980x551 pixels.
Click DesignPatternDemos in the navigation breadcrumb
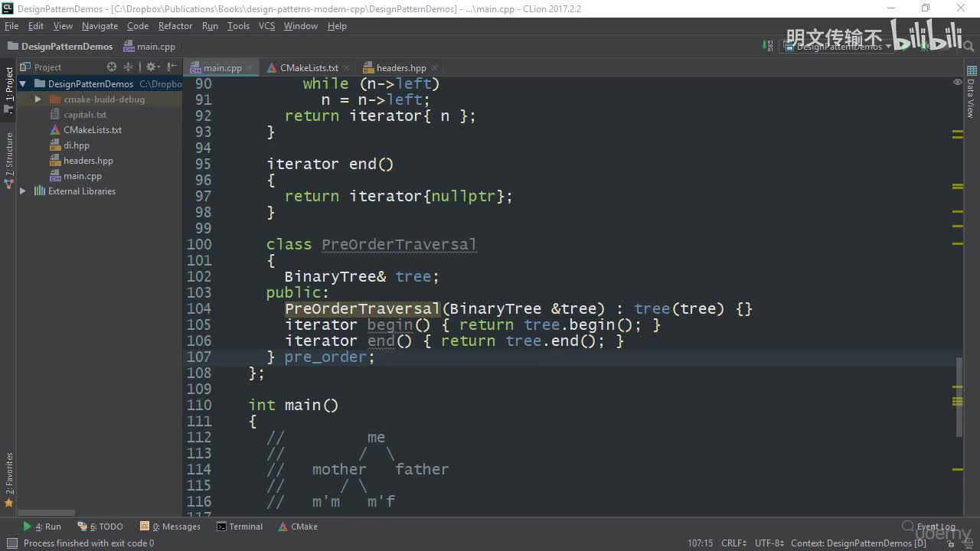point(60,47)
